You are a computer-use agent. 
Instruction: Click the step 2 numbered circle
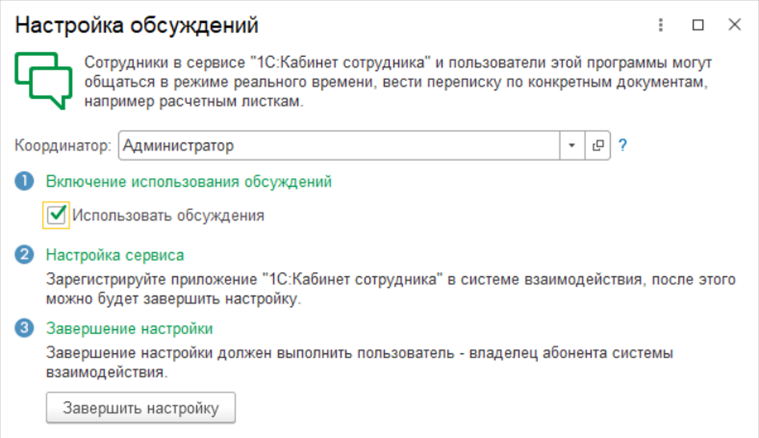tap(24, 255)
